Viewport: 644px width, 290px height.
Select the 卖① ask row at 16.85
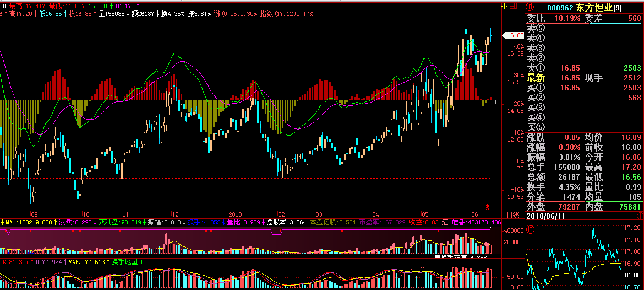tap(583, 68)
